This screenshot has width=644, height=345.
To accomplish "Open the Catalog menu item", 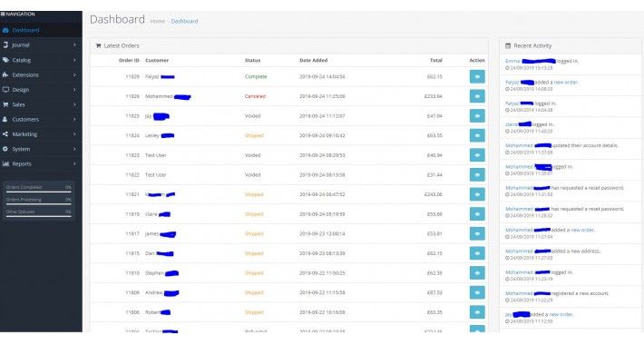I will coord(41,60).
